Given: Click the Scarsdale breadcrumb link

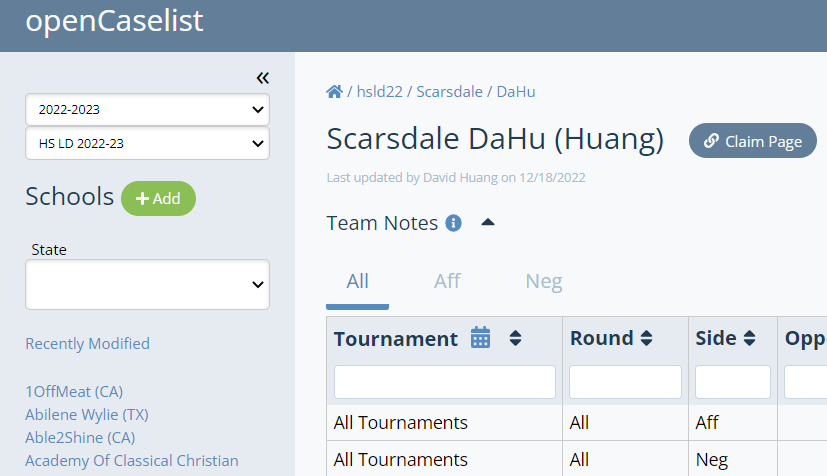Looking at the screenshot, I should click(448, 91).
